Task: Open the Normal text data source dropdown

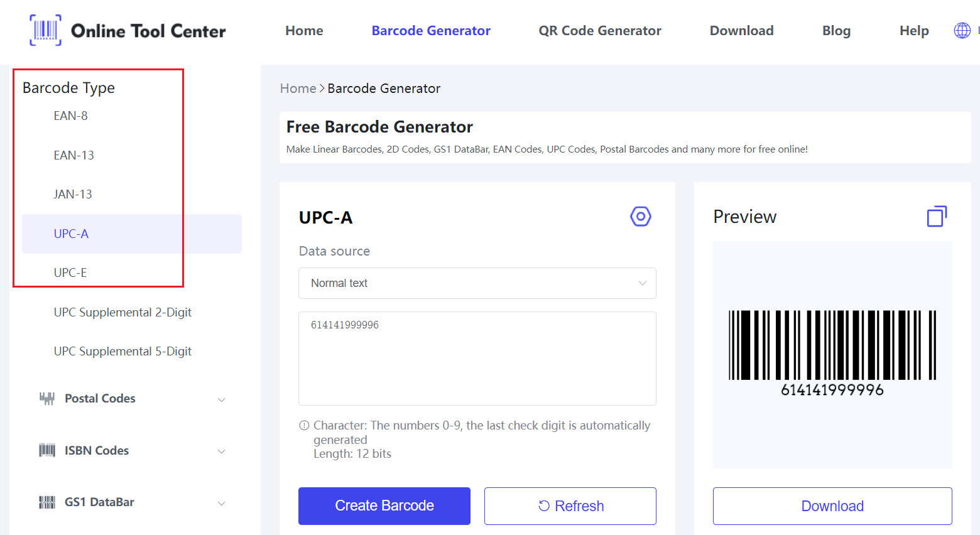Action: coord(477,283)
